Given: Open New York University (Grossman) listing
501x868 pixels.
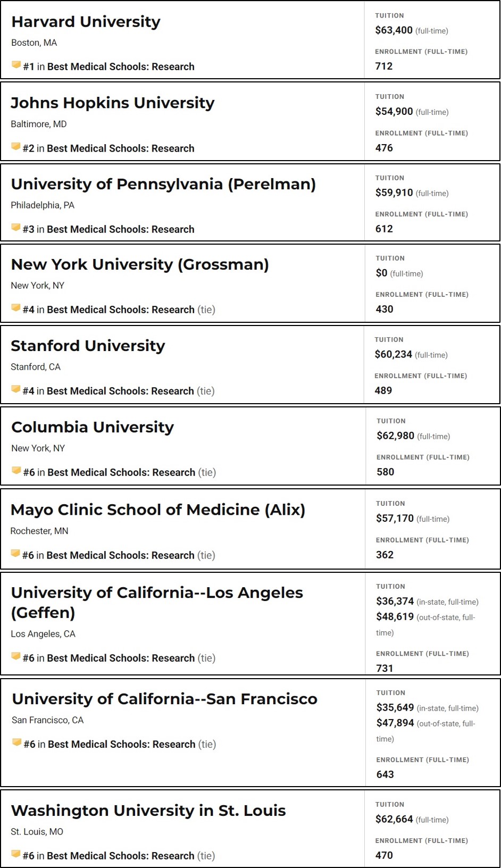Looking at the screenshot, I should [140, 265].
